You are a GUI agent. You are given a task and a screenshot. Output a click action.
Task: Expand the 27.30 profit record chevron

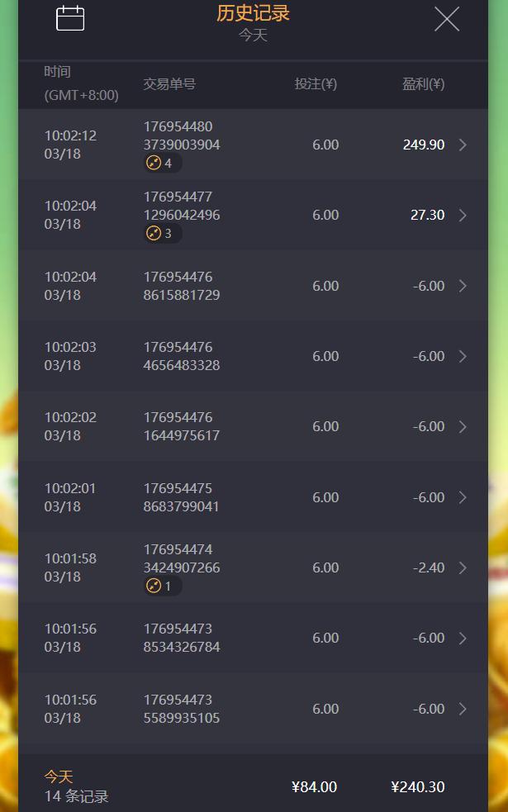463,216
